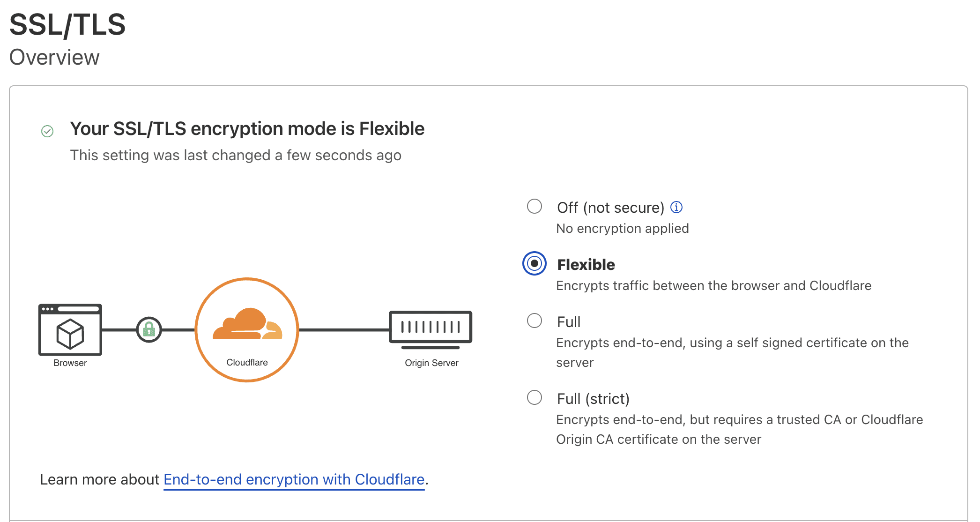Enable Full (strict) encryption mode
This screenshot has height=522, width=980.
coord(534,397)
